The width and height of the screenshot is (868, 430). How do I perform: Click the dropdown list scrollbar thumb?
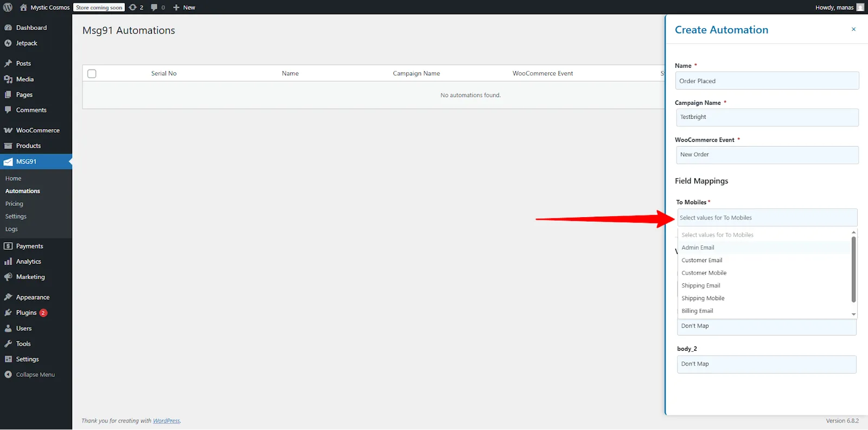coord(854,269)
